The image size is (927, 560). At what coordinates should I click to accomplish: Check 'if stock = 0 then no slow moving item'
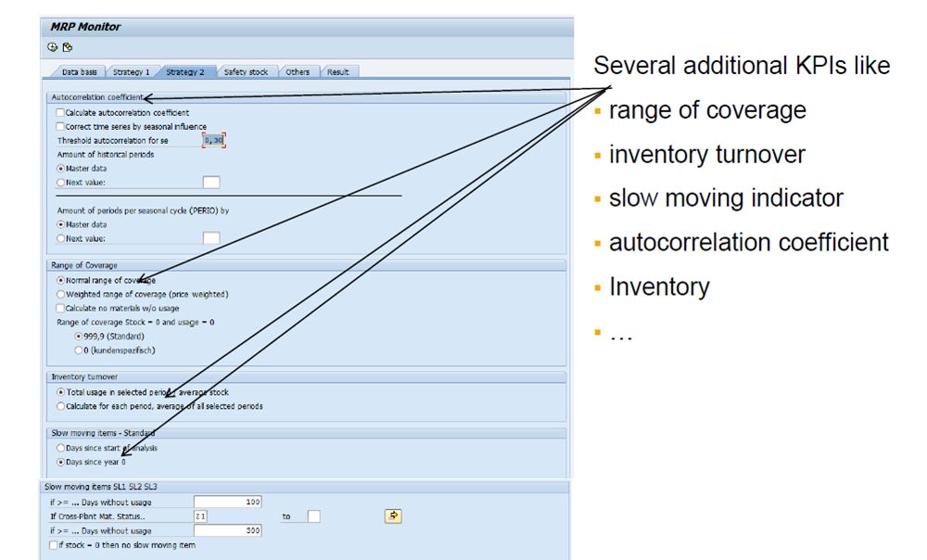pyautogui.click(x=53, y=545)
